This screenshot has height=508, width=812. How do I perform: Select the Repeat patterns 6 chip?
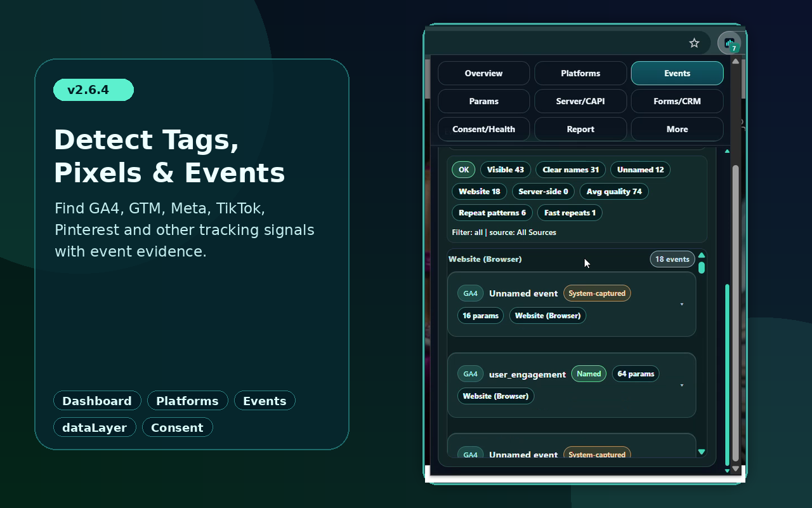(x=492, y=213)
